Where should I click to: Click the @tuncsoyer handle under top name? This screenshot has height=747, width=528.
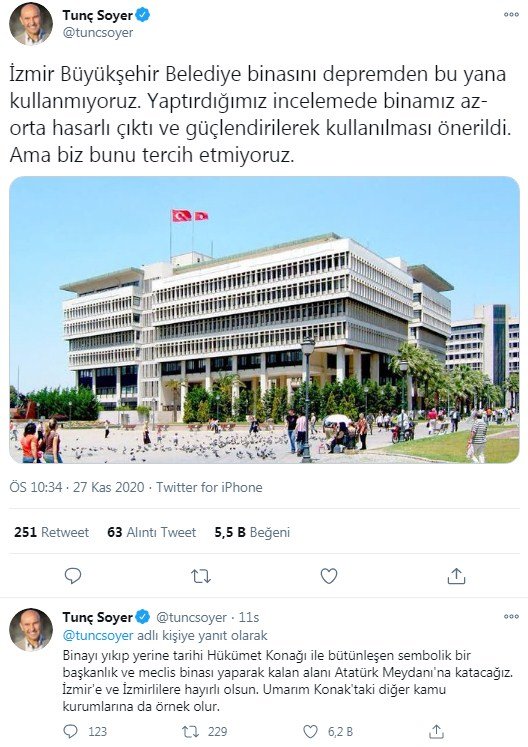click(x=98, y=33)
